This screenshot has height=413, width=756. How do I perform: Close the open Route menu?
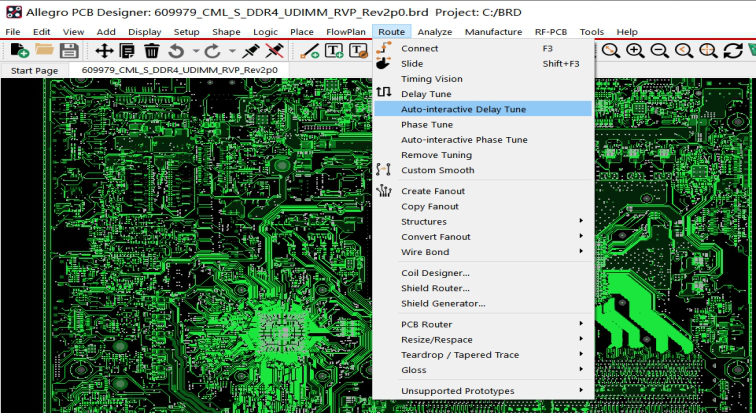click(x=392, y=32)
